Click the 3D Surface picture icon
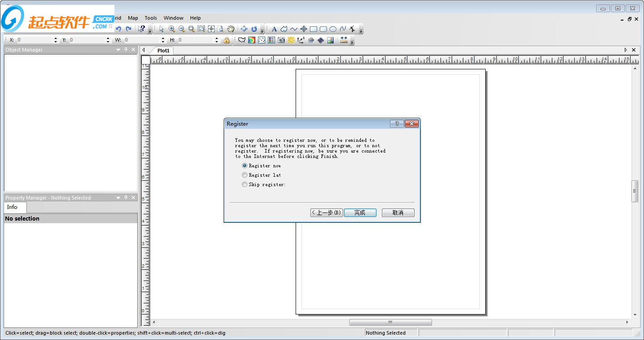This screenshot has height=340, width=644. click(330, 40)
